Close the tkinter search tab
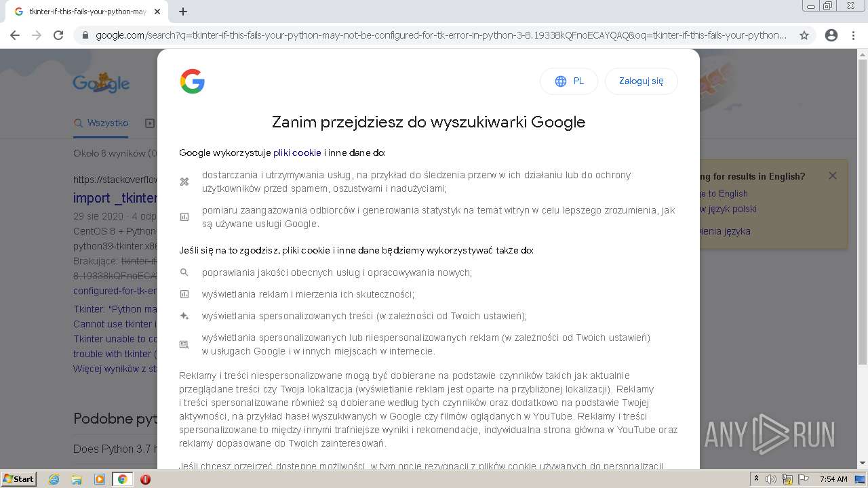The height and width of the screenshot is (488, 868). [157, 12]
